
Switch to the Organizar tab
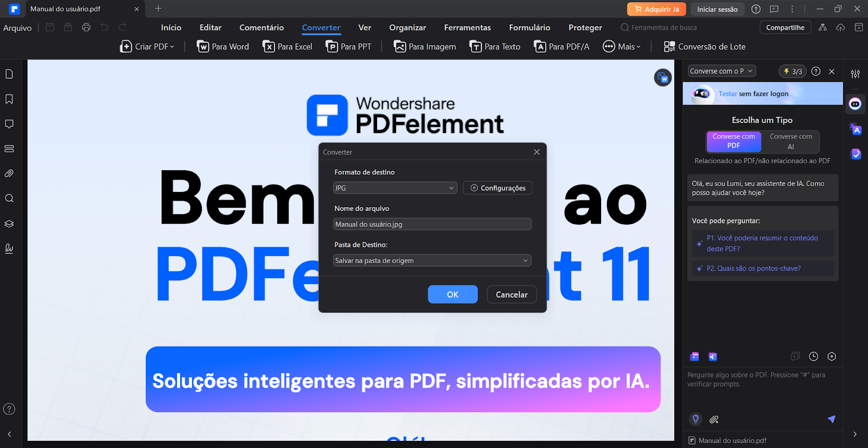pyautogui.click(x=407, y=27)
